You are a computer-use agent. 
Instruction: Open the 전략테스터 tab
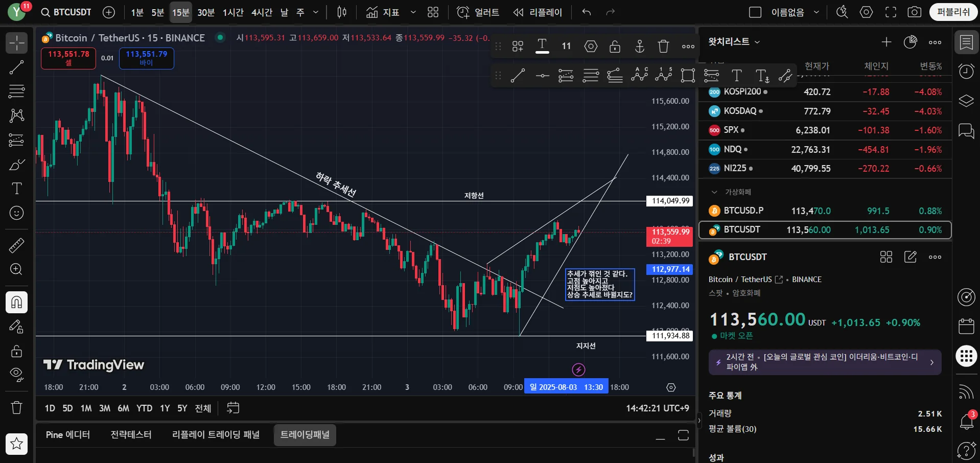131,435
